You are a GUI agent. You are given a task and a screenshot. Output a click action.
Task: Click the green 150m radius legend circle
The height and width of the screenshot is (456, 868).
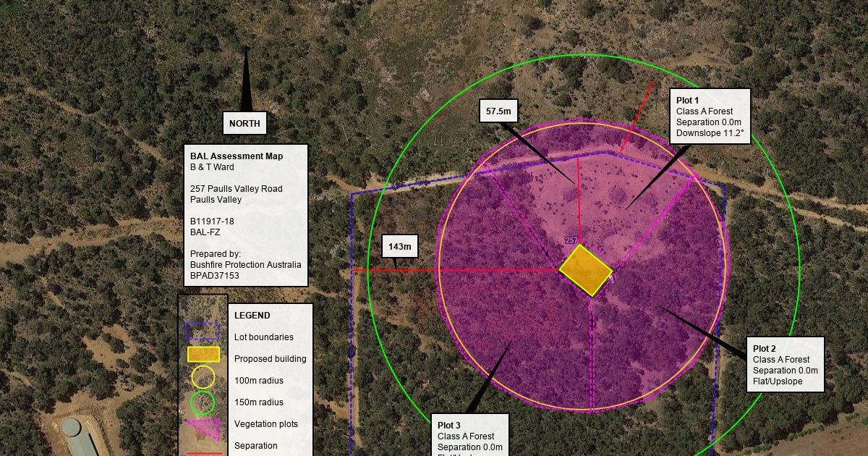point(203,402)
